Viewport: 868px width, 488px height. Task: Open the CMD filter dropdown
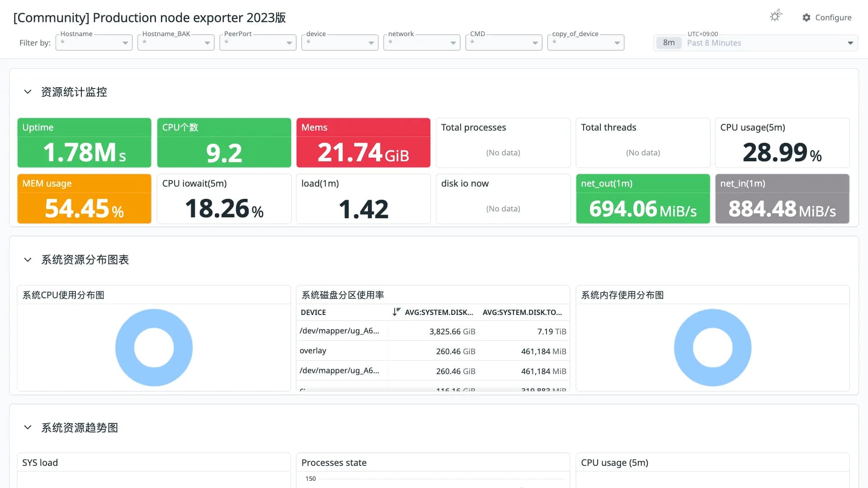coord(504,42)
